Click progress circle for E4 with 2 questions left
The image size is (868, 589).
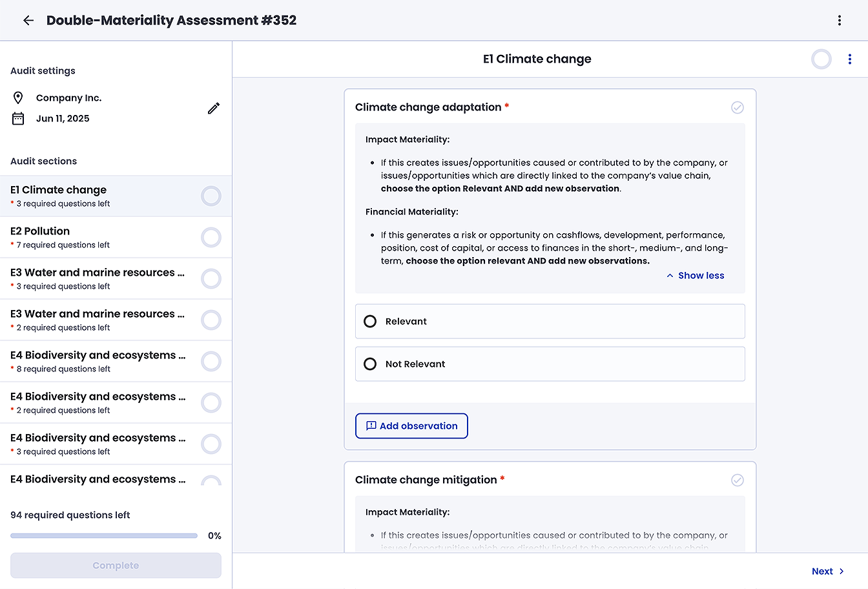(x=211, y=402)
